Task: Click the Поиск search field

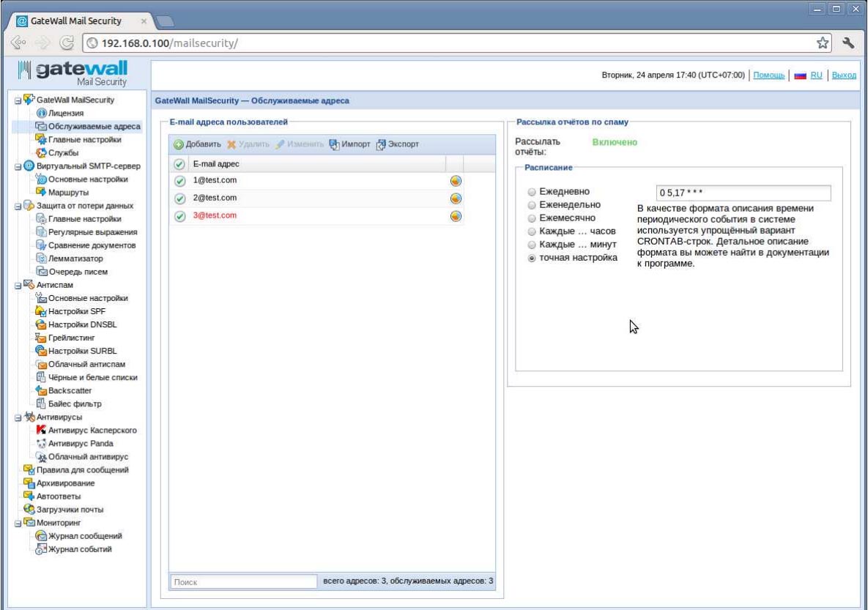Action: 242,581
